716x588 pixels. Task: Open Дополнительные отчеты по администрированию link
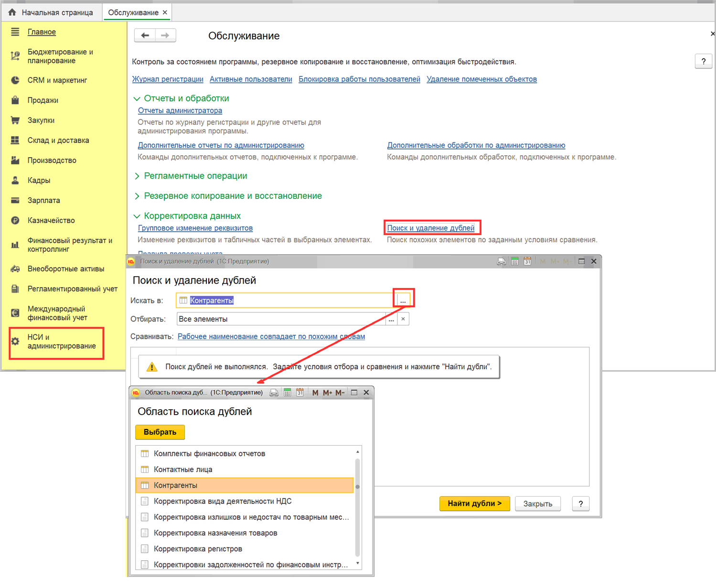click(x=221, y=145)
